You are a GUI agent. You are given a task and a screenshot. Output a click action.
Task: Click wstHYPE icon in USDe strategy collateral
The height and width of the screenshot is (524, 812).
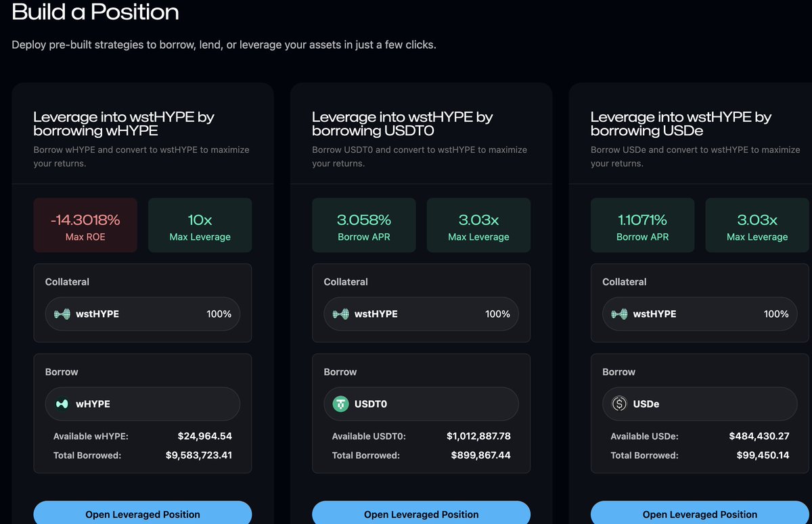tap(619, 314)
